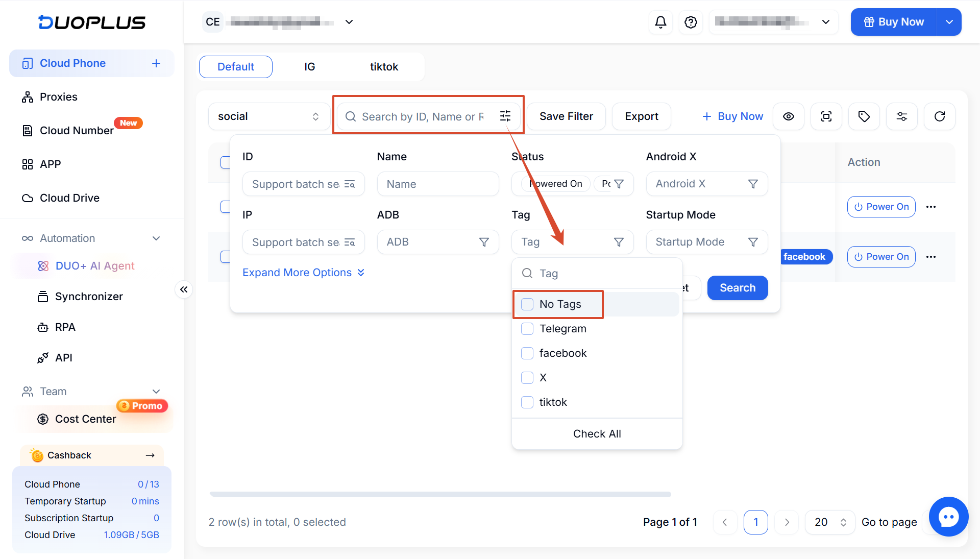
Task: Open the page size 20 dropdown
Action: tap(830, 522)
